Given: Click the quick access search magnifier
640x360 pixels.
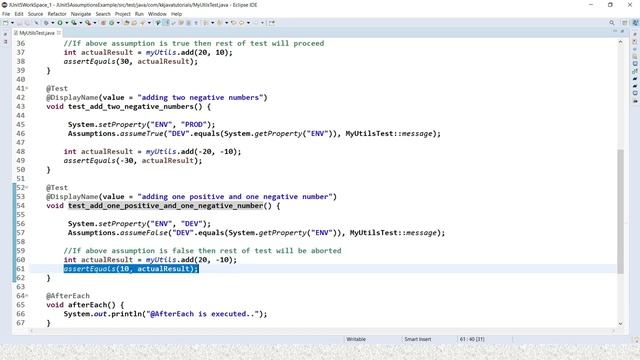Looking at the screenshot, I should point(611,23).
